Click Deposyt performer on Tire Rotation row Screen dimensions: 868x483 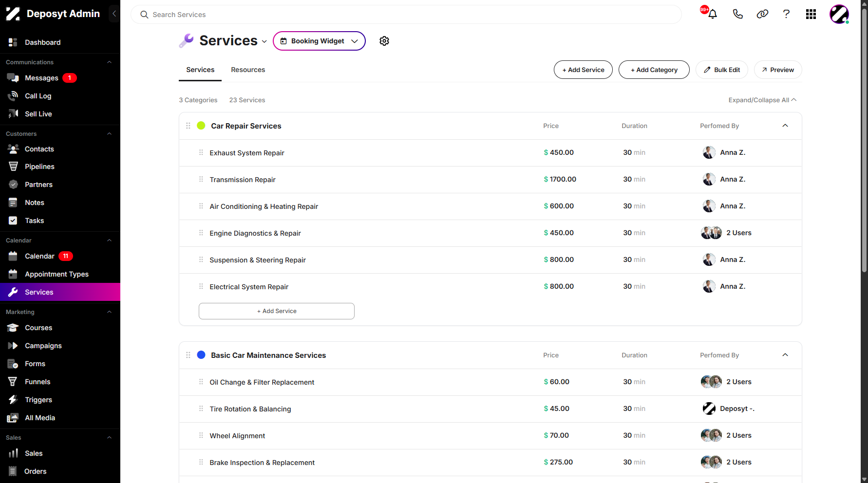click(x=728, y=409)
